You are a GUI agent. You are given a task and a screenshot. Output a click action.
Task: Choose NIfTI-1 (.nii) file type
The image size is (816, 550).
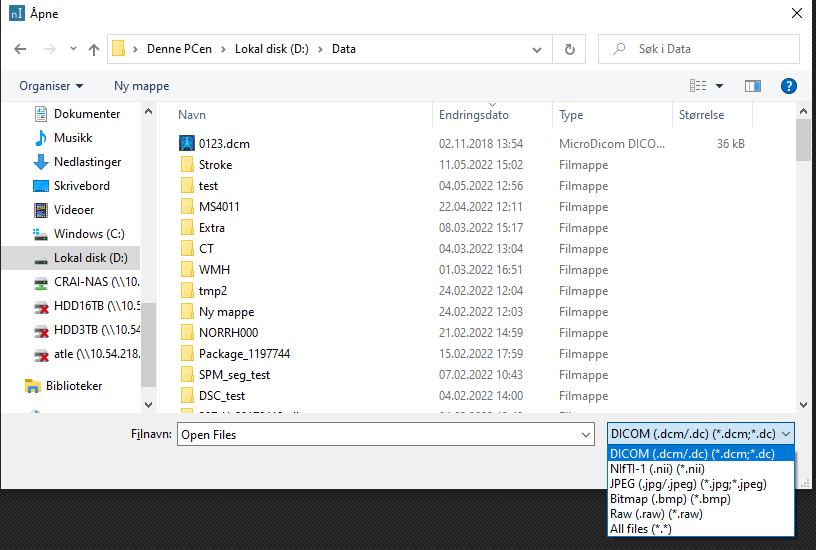click(658, 469)
